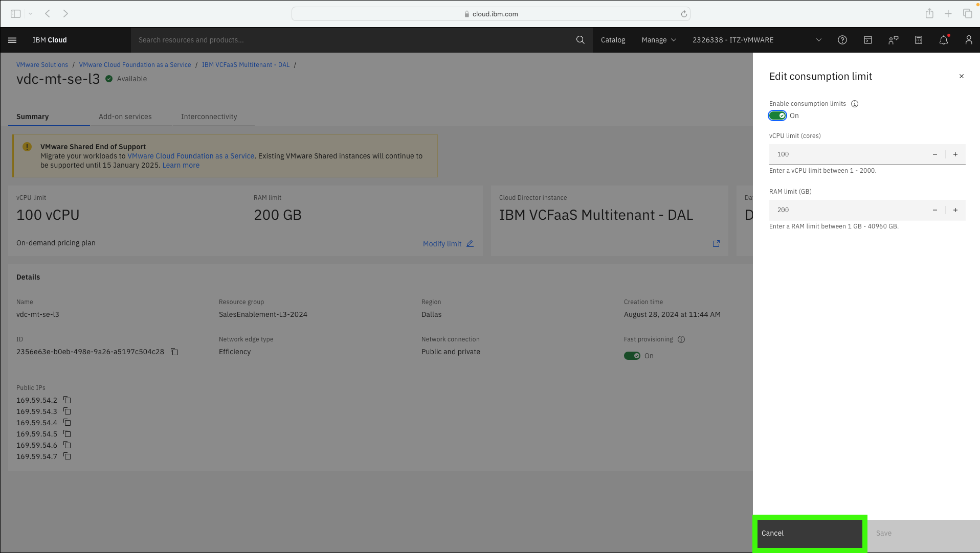The height and width of the screenshot is (553, 980).
Task: Open the cost estimator calculator icon
Action: pos(919,40)
